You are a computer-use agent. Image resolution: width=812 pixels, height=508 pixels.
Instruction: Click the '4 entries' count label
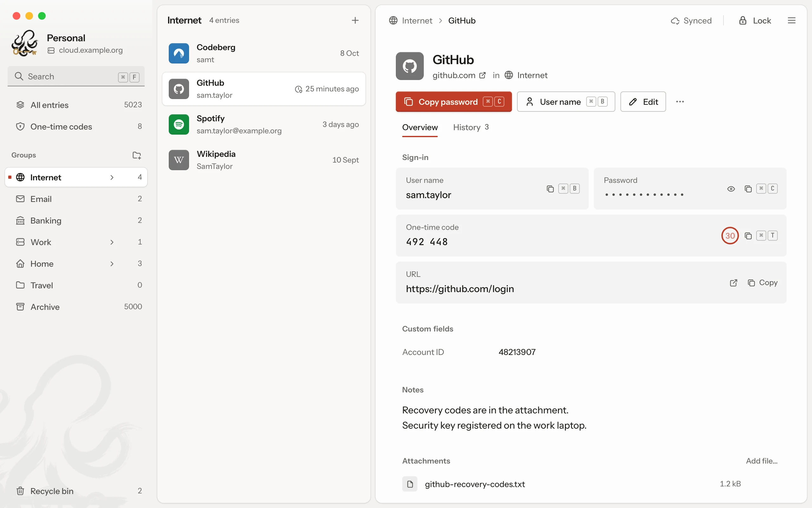(x=224, y=21)
